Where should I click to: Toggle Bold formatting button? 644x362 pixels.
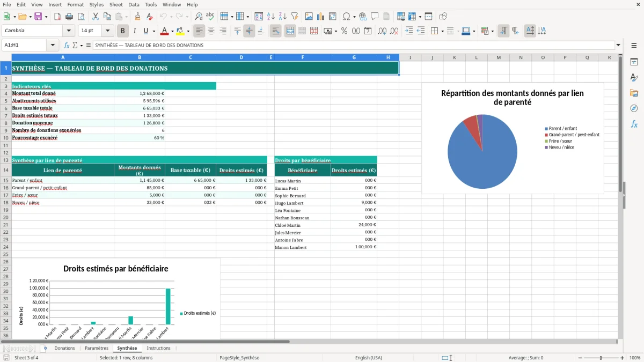[122, 31]
